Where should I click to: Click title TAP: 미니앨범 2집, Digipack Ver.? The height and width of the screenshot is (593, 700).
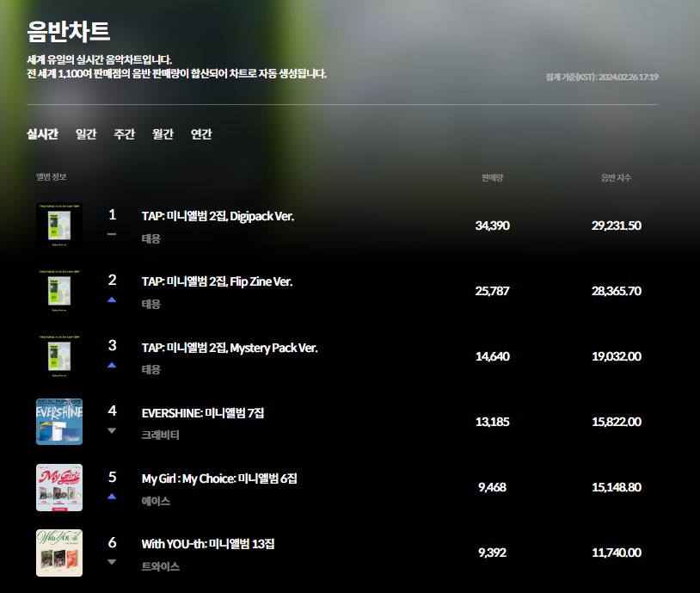click(218, 216)
